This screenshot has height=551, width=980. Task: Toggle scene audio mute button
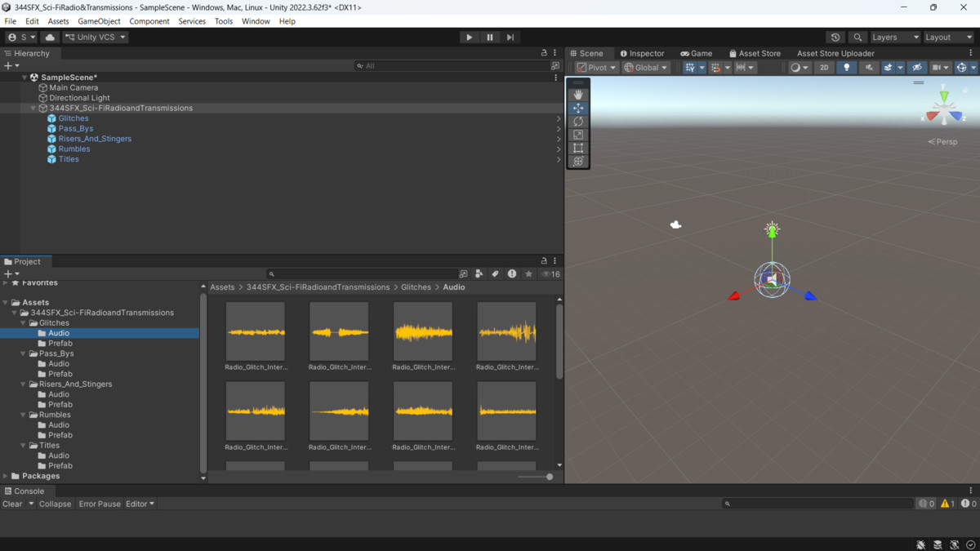[x=868, y=68]
